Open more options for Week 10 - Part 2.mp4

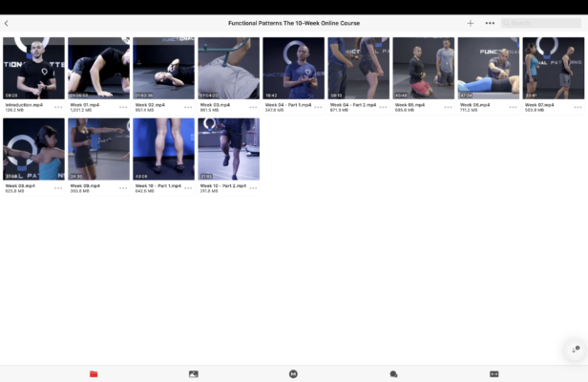point(253,188)
